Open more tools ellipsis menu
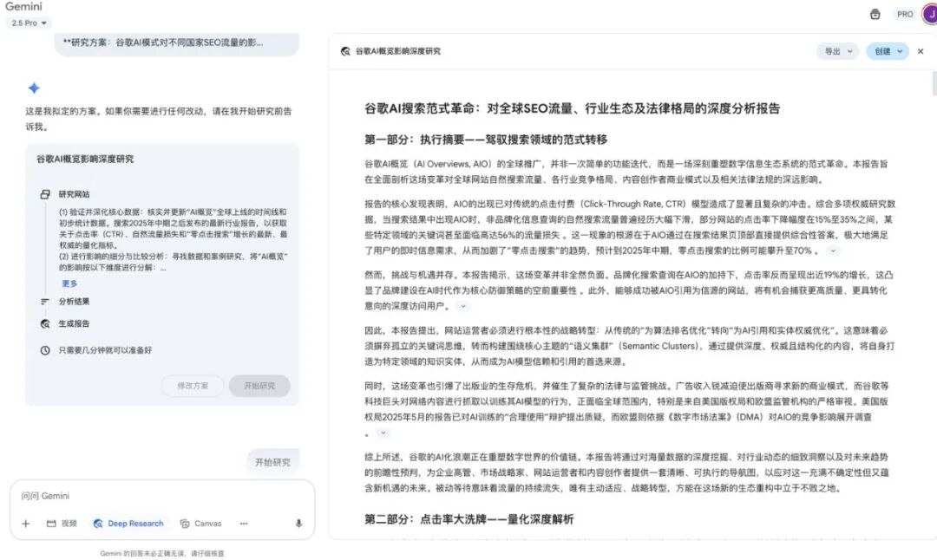This screenshot has height=560, width=937. pyautogui.click(x=244, y=524)
